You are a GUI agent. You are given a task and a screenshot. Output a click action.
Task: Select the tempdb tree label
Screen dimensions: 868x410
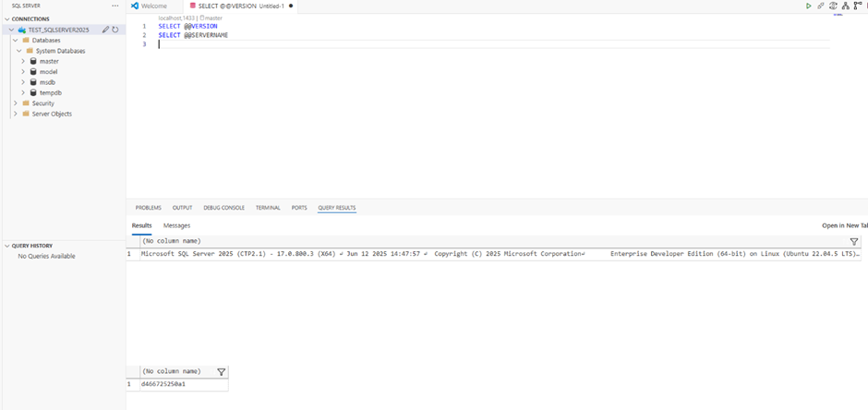coord(49,93)
